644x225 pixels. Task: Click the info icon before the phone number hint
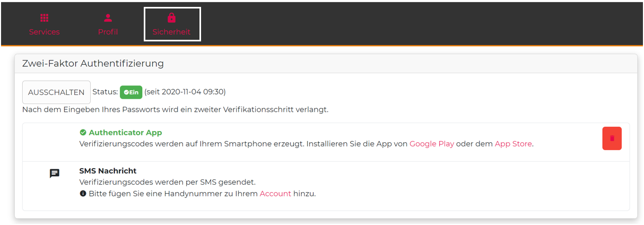click(83, 194)
